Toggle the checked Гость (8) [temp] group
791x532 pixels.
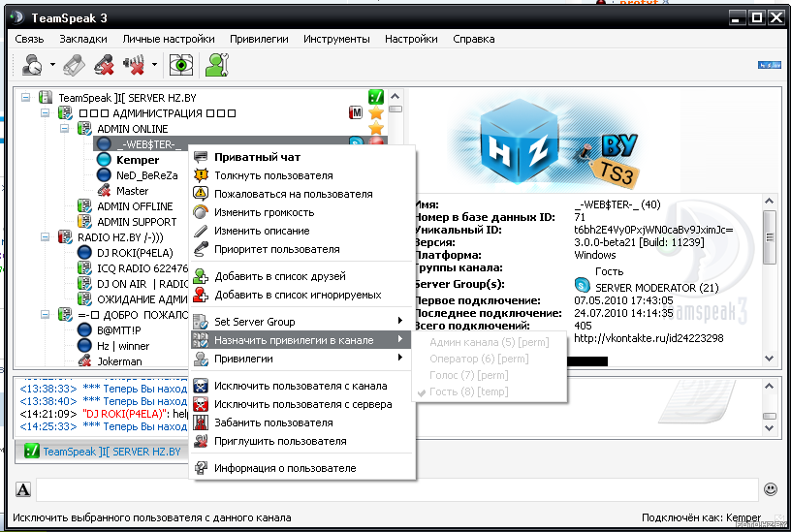pos(489,391)
